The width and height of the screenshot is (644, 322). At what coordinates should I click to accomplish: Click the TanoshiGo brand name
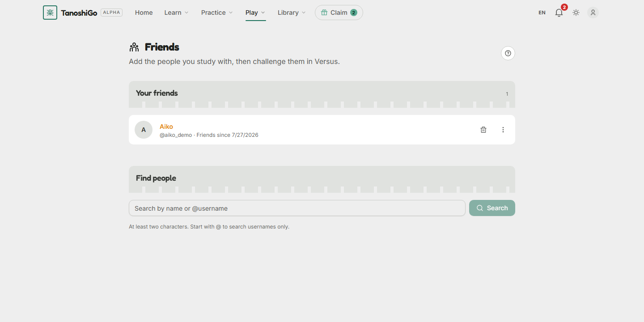79,13
